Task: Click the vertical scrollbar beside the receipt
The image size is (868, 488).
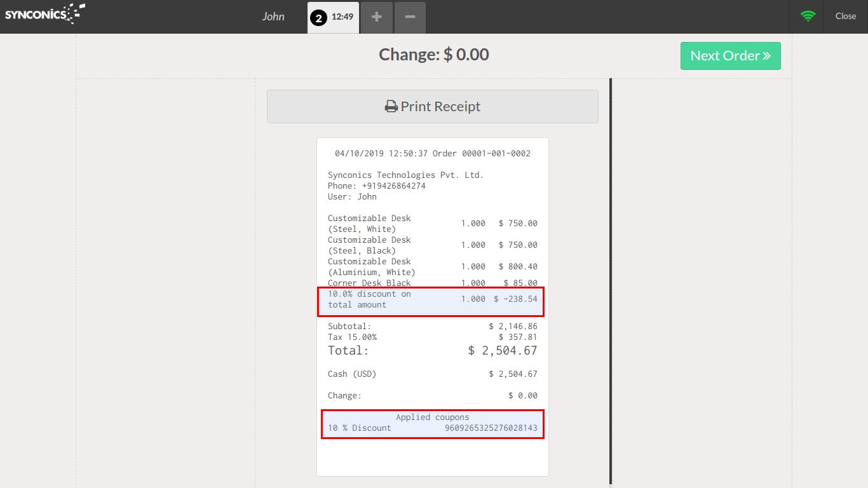Action: 611,280
